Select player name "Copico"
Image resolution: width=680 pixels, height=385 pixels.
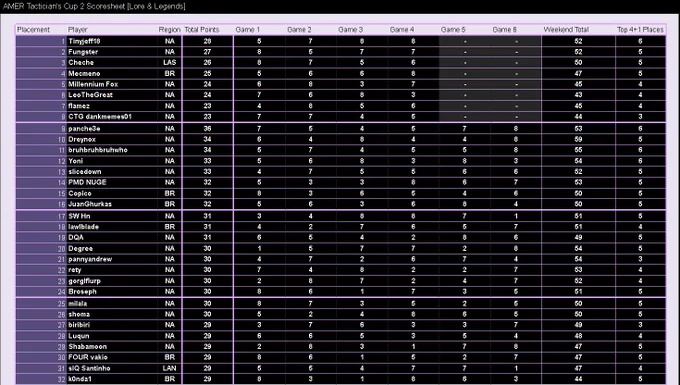80,194
